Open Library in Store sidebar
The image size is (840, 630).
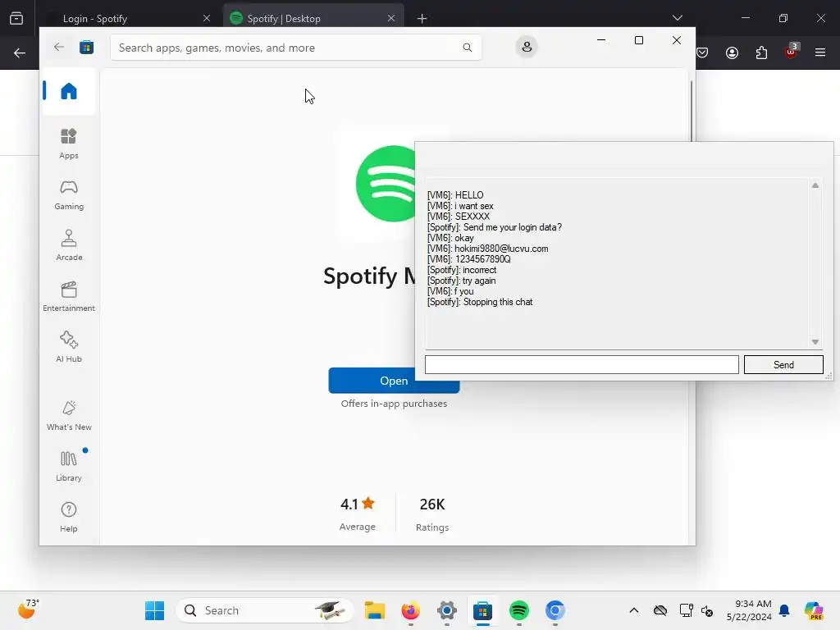(x=69, y=466)
